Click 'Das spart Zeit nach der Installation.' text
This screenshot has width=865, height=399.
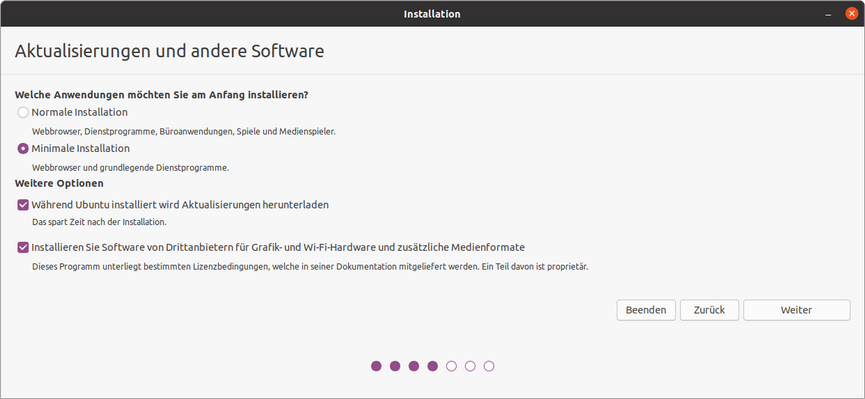click(99, 222)
